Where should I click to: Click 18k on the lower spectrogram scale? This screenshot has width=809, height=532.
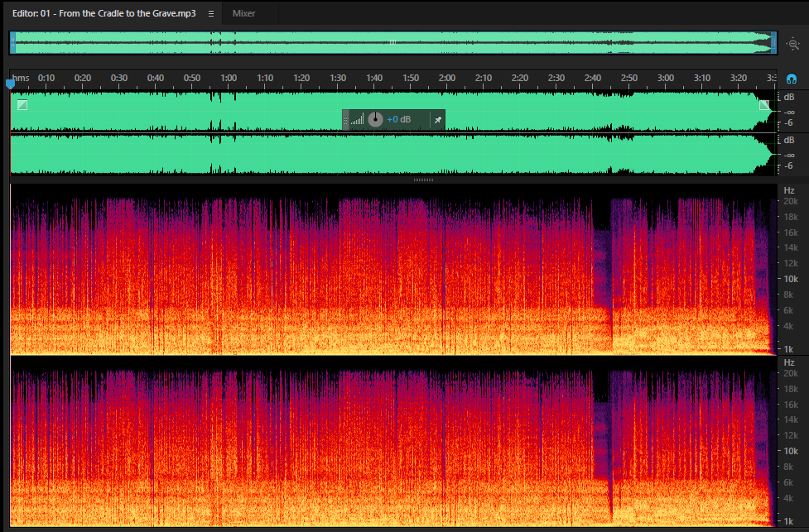pos(791,389)
